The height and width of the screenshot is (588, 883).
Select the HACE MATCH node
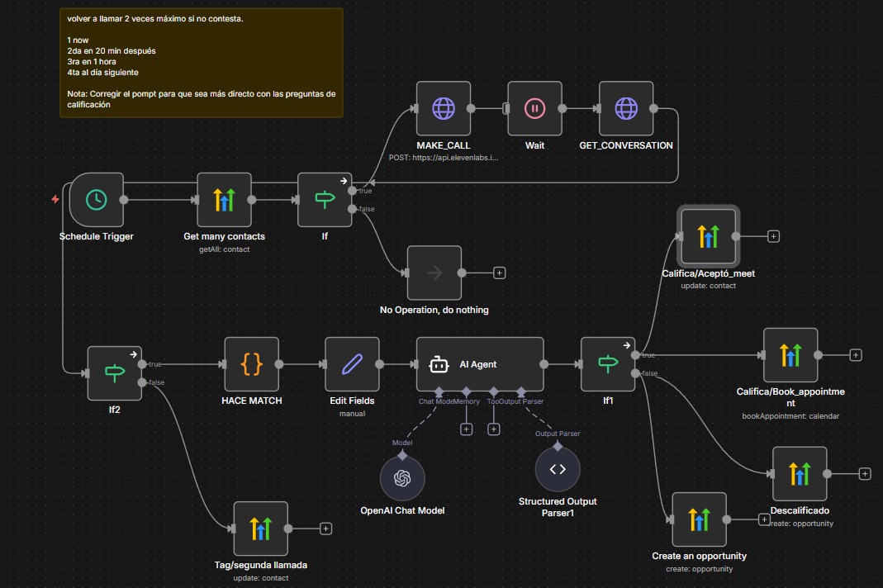tap(251, 364)
